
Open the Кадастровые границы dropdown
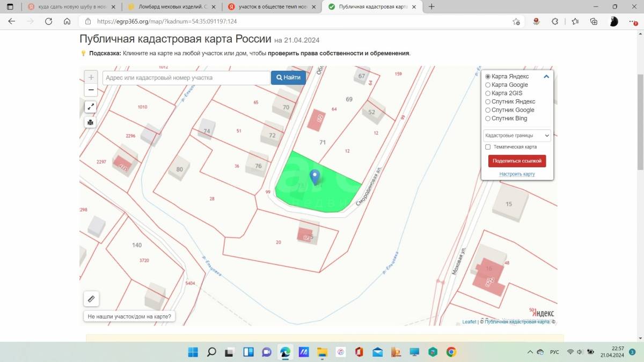pyautogui.click(x=517, y=136)
